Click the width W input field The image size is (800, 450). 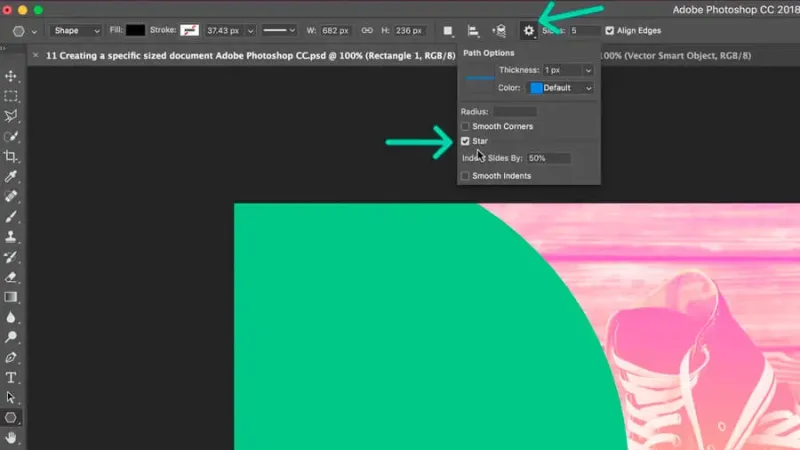tap(335, 31)
